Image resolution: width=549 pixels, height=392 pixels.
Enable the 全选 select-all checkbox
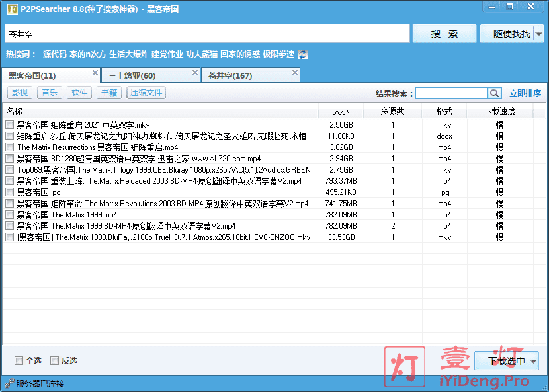coord(19,360)
